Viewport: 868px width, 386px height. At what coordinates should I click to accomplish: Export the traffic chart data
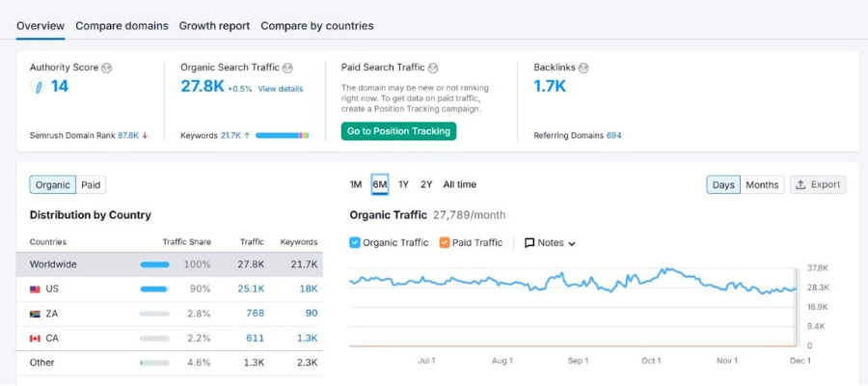[x=818, y=184]
